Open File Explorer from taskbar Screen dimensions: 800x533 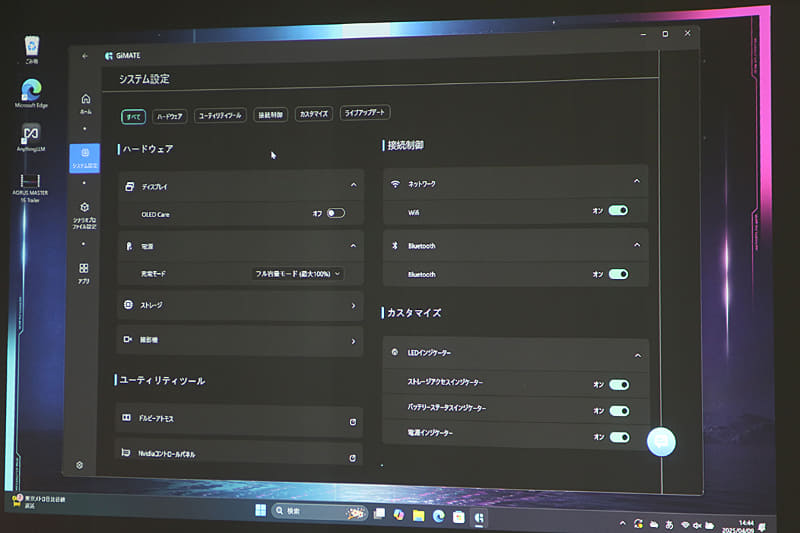418,516
